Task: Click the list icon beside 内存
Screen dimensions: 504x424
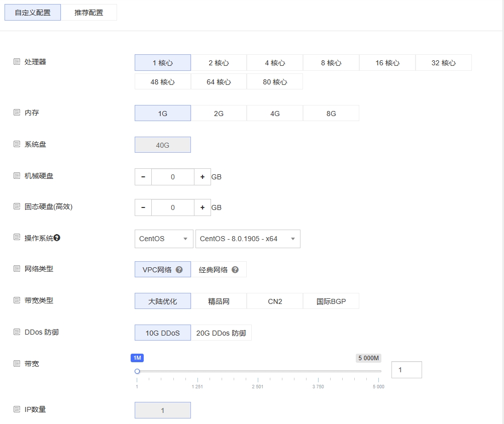Action: point(17,113)
